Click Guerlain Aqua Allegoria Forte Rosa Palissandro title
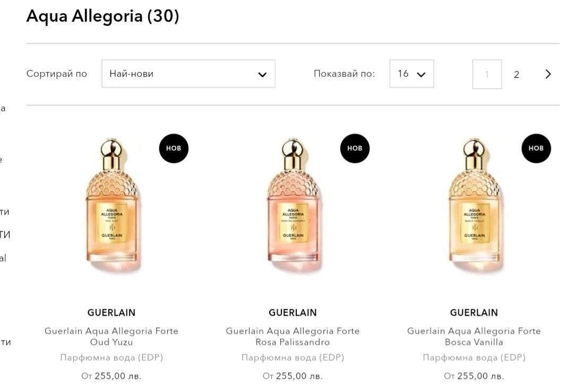Viewport: 567px width, 392px height. coord(293,336)
